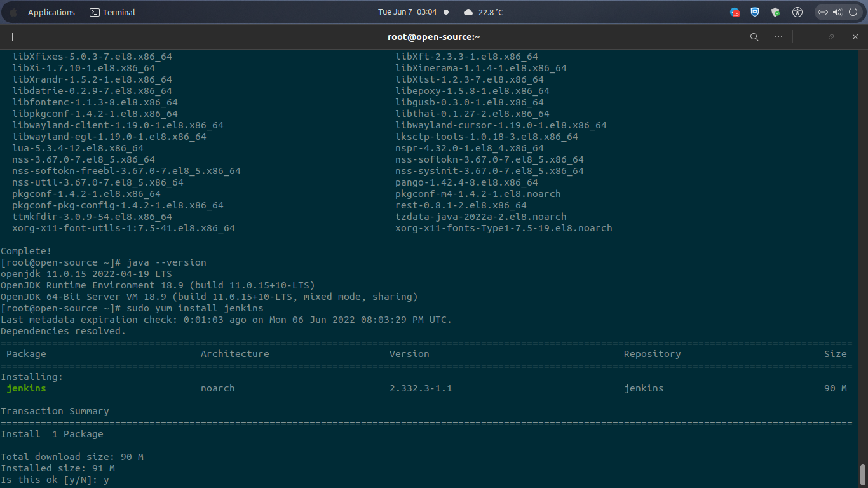Click 'OpenJDK Runtime Environment 18.9' output line
This screenshot has width=868, height=488.
(x=158, y=285)
